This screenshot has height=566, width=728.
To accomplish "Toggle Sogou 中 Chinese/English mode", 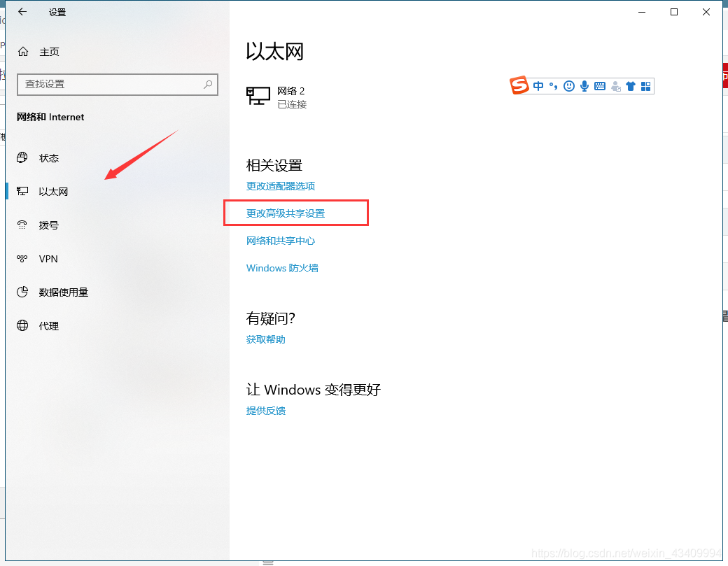I will (x=538, y=86).
